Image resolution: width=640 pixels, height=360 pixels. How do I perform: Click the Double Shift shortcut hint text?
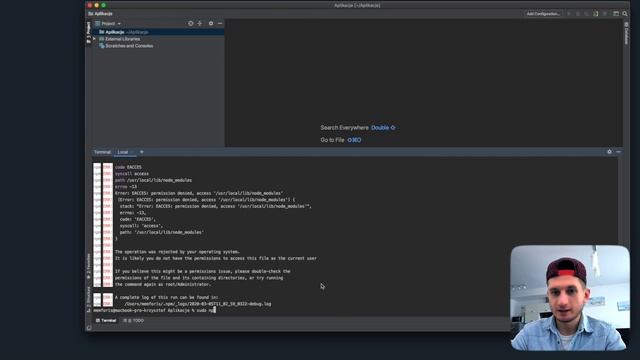[383, 128]
